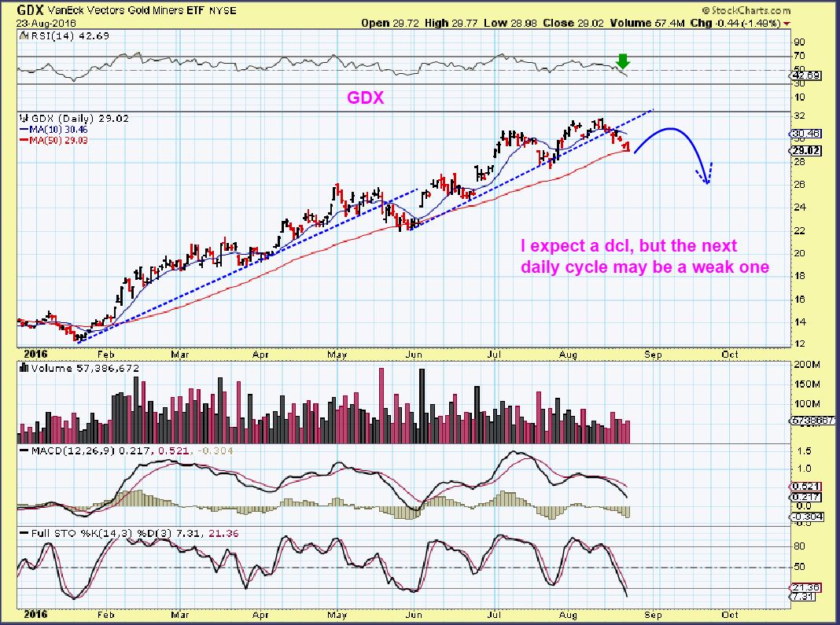Click the 7.31 stochastic %K value tag

coord(804,597)
